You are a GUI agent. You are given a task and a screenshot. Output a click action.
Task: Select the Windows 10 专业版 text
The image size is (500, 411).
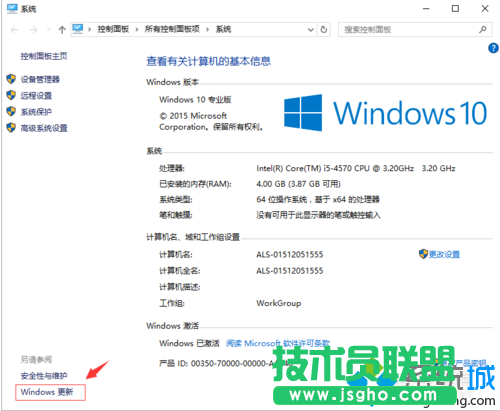coord(195,100)
